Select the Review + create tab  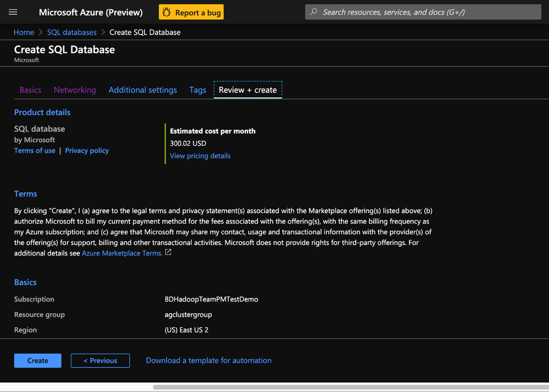click(x=248, y=90)
